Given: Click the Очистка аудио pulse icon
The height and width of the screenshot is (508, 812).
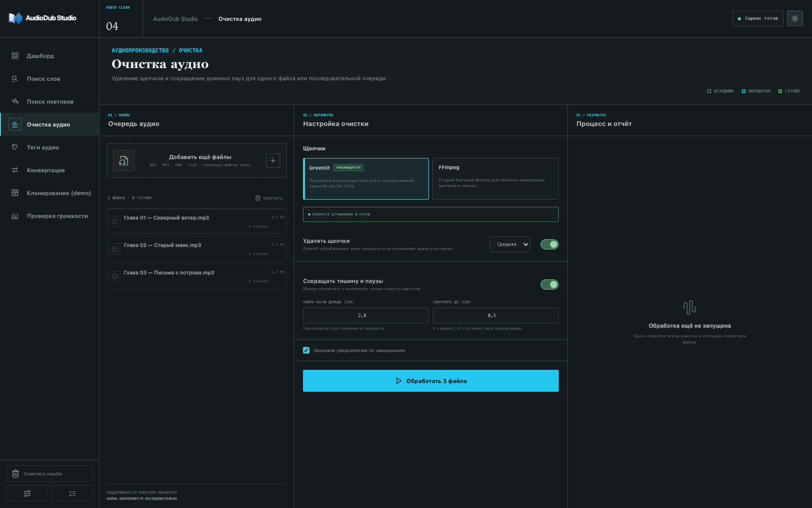Looking at the screenshot, I should coord(15,124).
